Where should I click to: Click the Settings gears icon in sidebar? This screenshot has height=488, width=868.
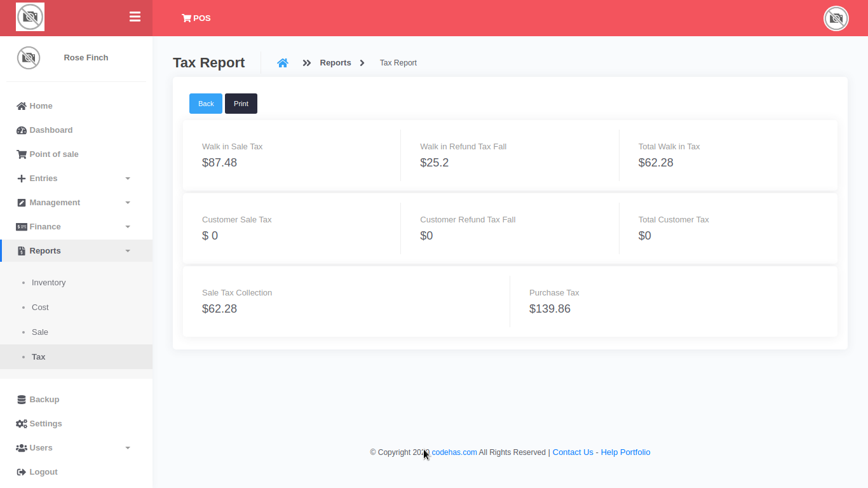22,423
